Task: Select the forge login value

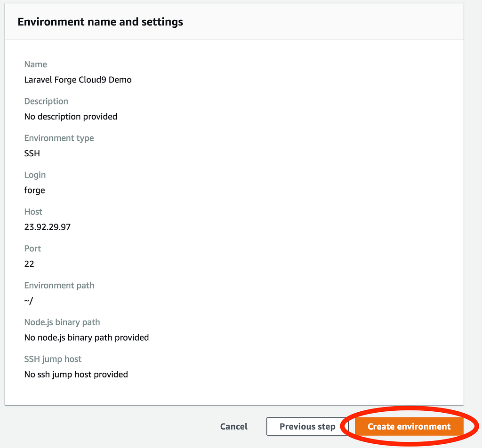Action: point(34,190)
